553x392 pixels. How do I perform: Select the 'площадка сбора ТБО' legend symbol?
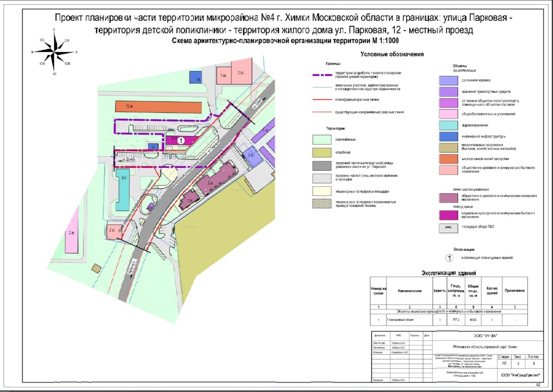pos(449,228)
